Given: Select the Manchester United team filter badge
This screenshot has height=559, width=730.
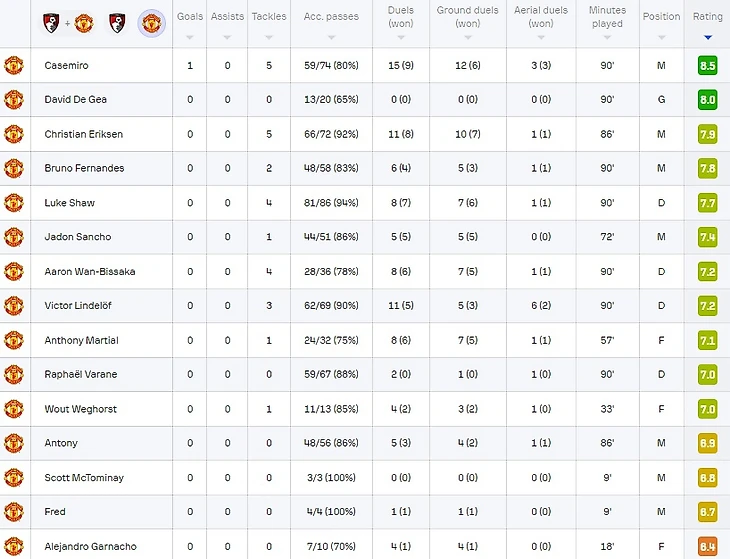Looking at the screenshot, I should [x=151, y=21].
